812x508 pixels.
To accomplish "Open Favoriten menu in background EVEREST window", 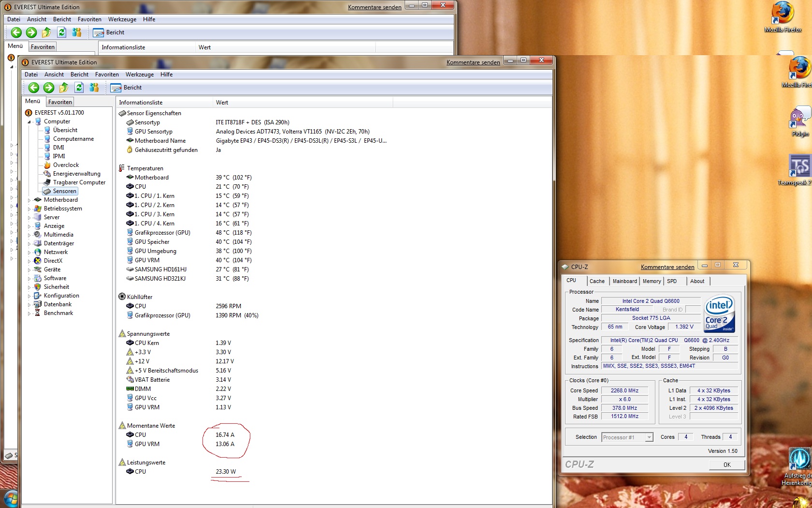I will [89, 19].
